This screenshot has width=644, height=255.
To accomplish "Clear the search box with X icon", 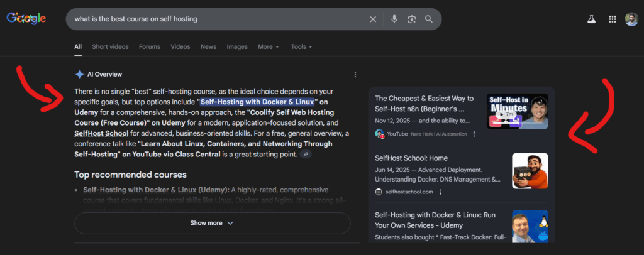I will point(373,19).
